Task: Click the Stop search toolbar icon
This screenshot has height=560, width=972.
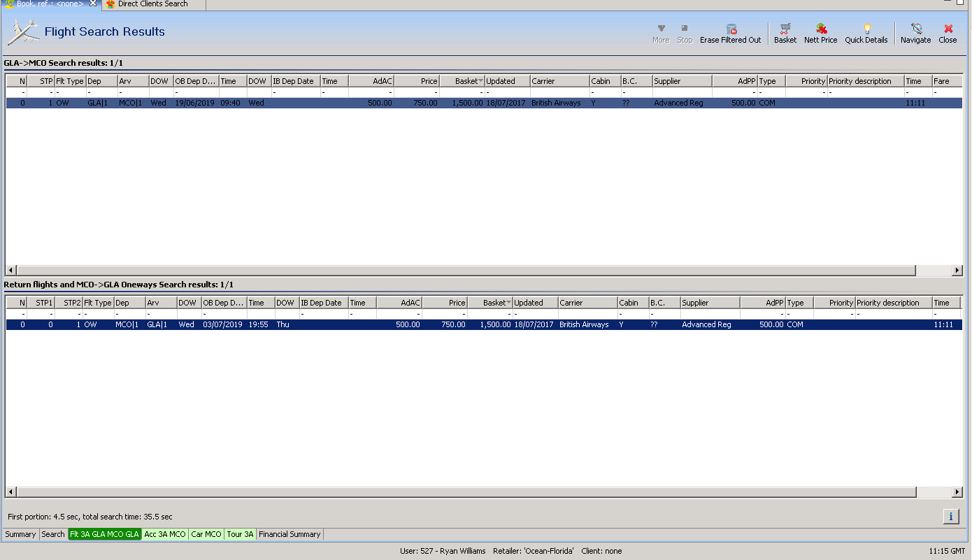Action: [685, 34]
